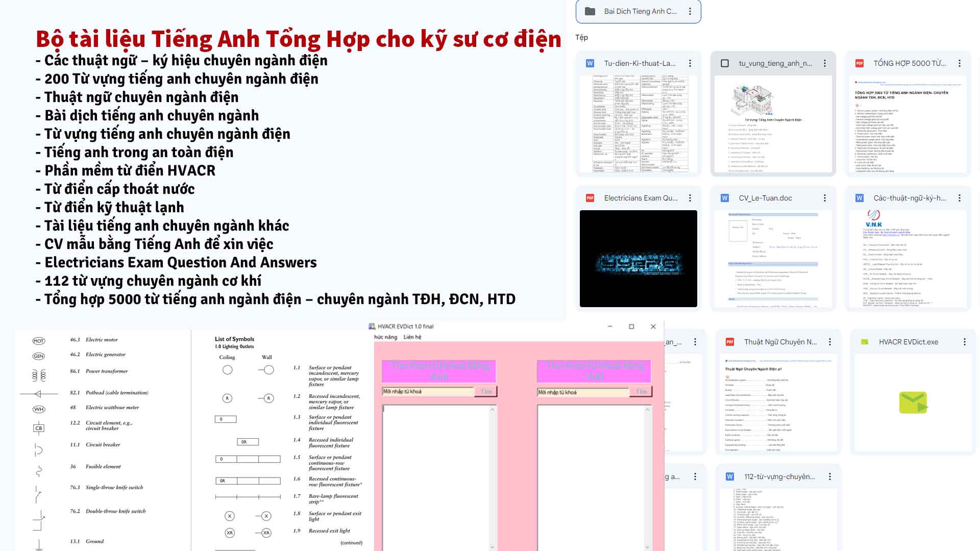Click the 'Electricians Exam Qu...' file name

coord(641,198)
